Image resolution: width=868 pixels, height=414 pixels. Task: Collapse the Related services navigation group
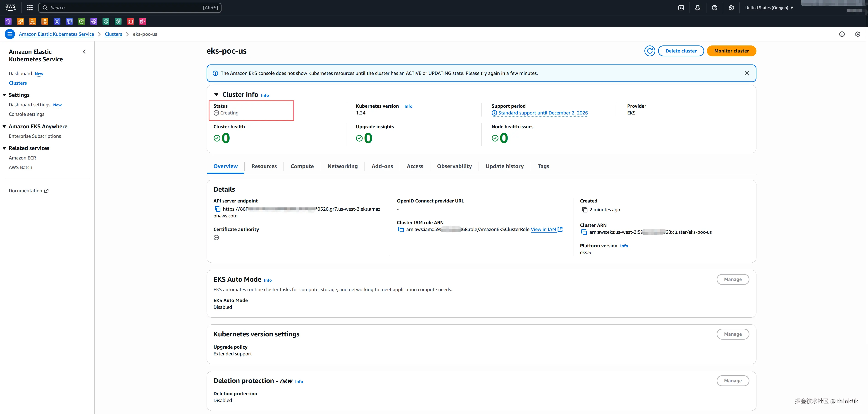pos(4,148)
